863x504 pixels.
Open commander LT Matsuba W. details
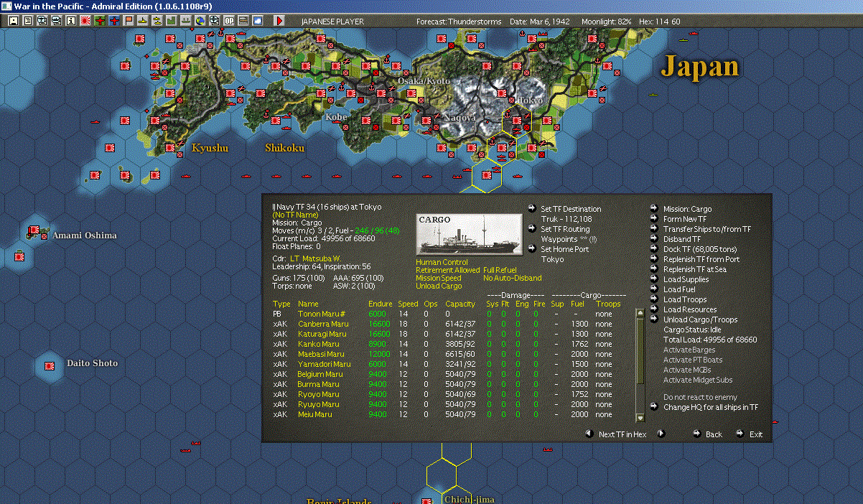(315, 257)
